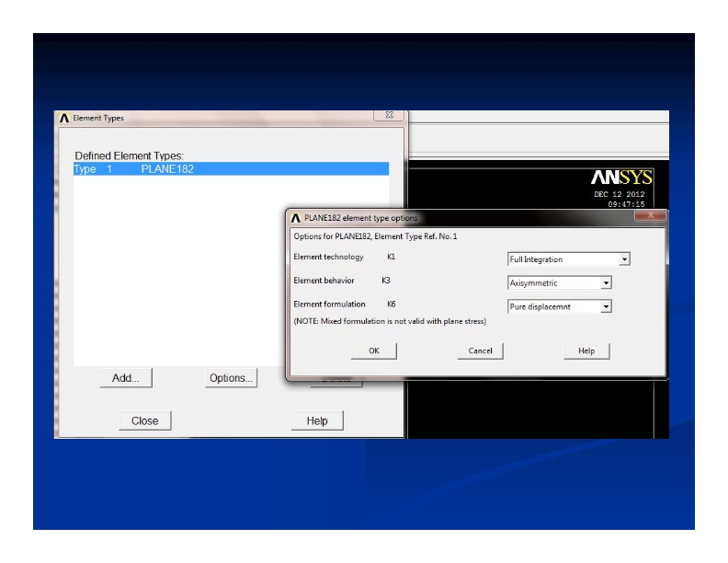Open the Element technology K1 dropdown
The height and width of the screenshot is (563, 728).
pos(625,259)
